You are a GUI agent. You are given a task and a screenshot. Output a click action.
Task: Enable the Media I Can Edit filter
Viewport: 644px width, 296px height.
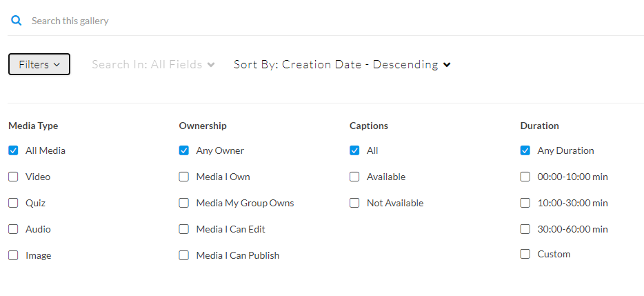tap(184, 229)
